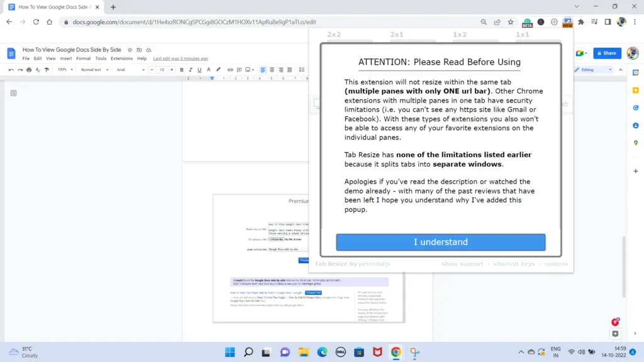
Task: Click the document vertical scrollbar
Action: coord(625,266)
